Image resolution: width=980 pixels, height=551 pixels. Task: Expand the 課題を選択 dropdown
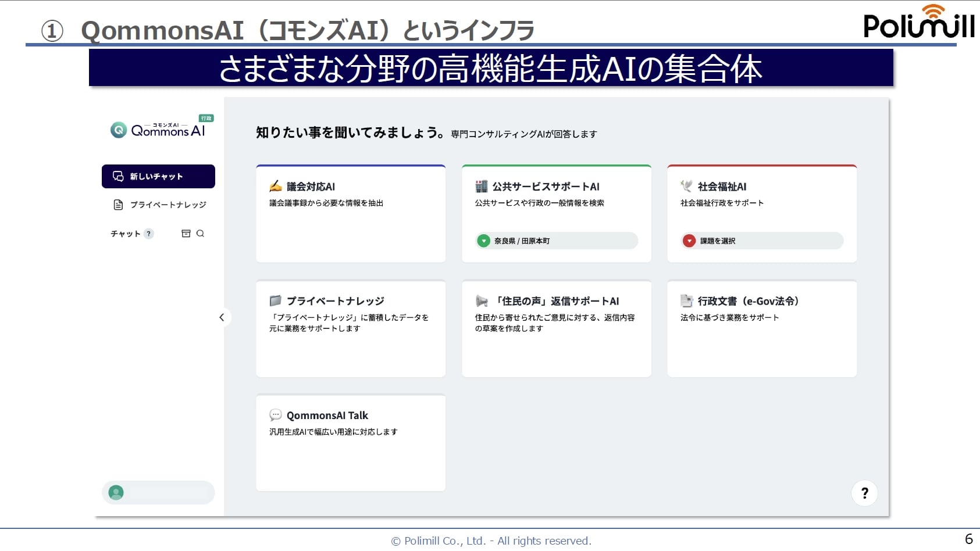(x=761, y=241)
